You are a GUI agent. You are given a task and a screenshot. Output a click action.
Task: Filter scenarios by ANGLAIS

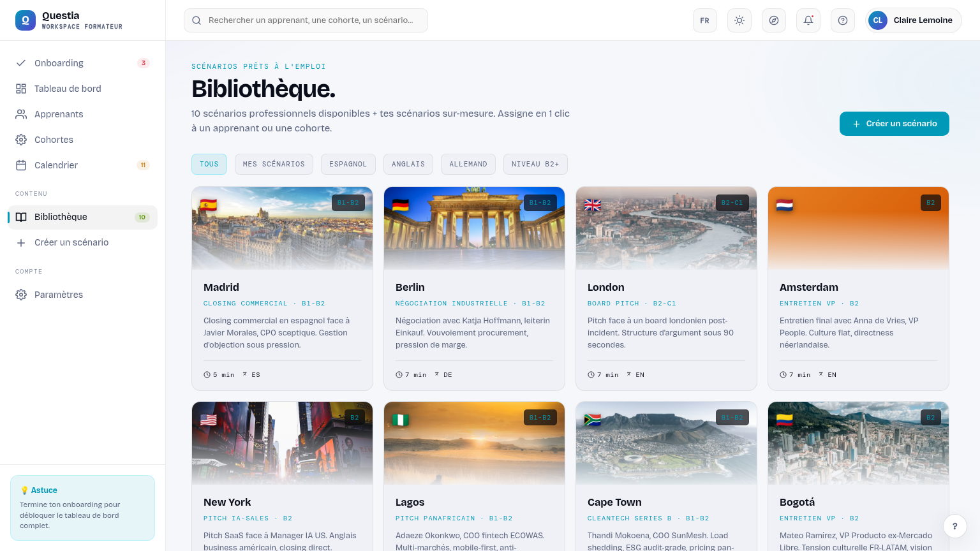point(408,164)
